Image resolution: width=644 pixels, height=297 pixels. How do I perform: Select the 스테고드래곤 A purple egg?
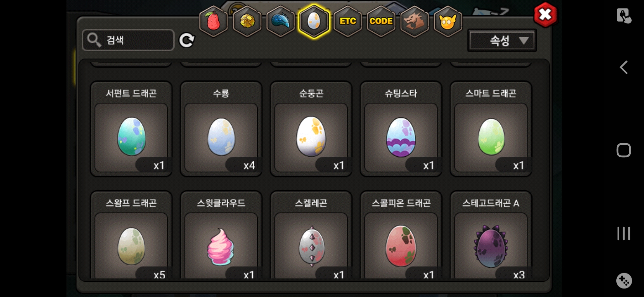[491, 235]
